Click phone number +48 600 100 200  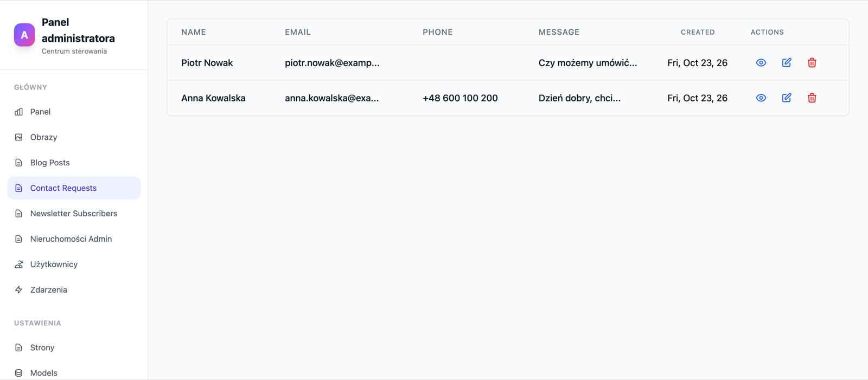click(460, 98)
